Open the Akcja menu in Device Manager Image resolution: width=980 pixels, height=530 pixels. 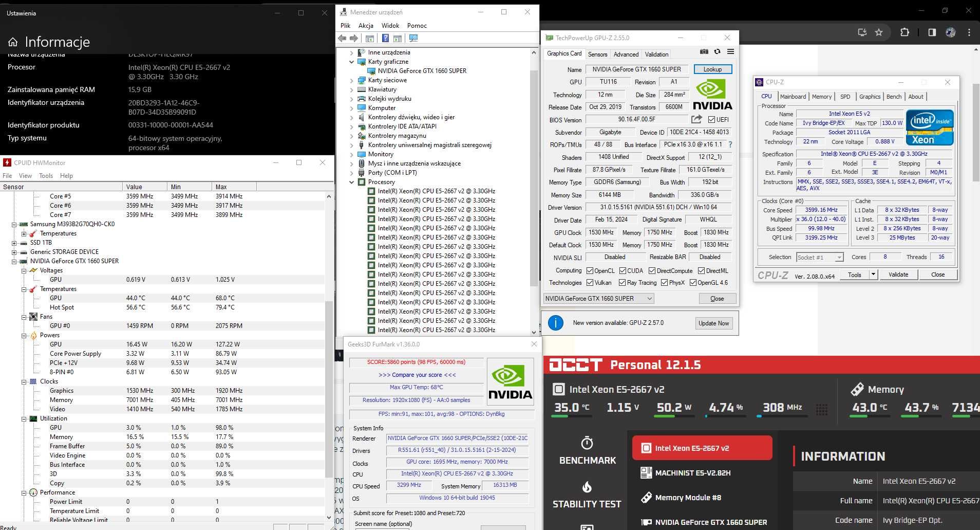tap(366, 26)
